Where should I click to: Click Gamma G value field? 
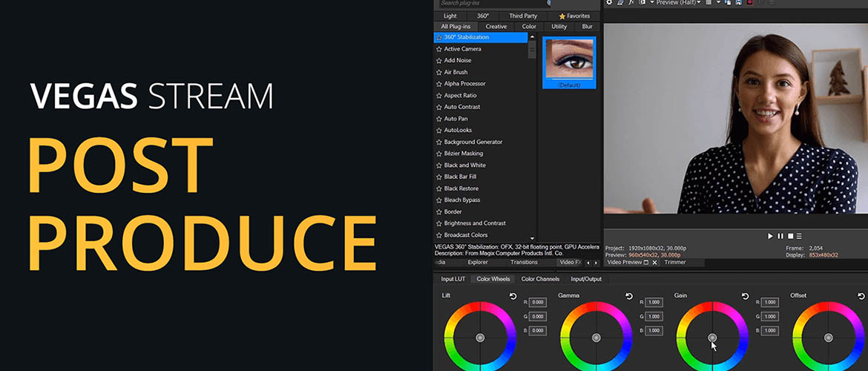(654, 317)
